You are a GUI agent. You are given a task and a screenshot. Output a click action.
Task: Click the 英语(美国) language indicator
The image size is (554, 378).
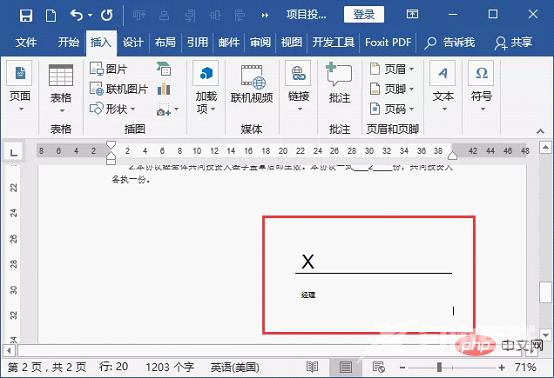tap(235, 368)
